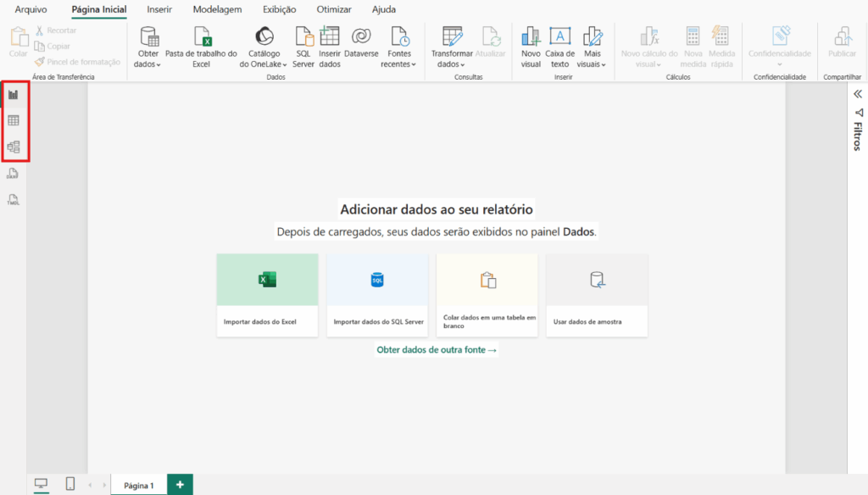
Task: Switch to the Exibição tab
Action: point(279,9)
